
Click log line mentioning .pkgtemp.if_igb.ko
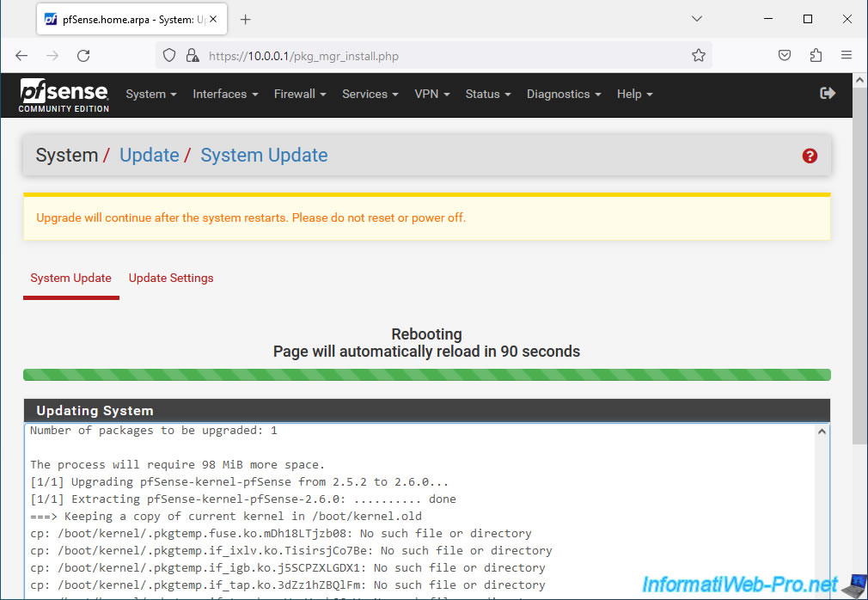(x=288, y=567)
